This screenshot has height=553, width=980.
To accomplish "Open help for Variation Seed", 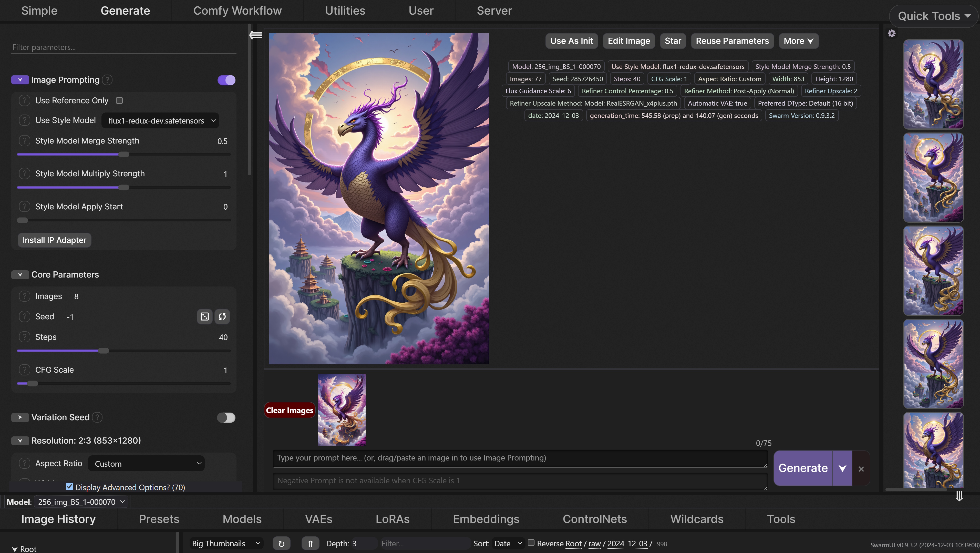I will tap(97, 417).
